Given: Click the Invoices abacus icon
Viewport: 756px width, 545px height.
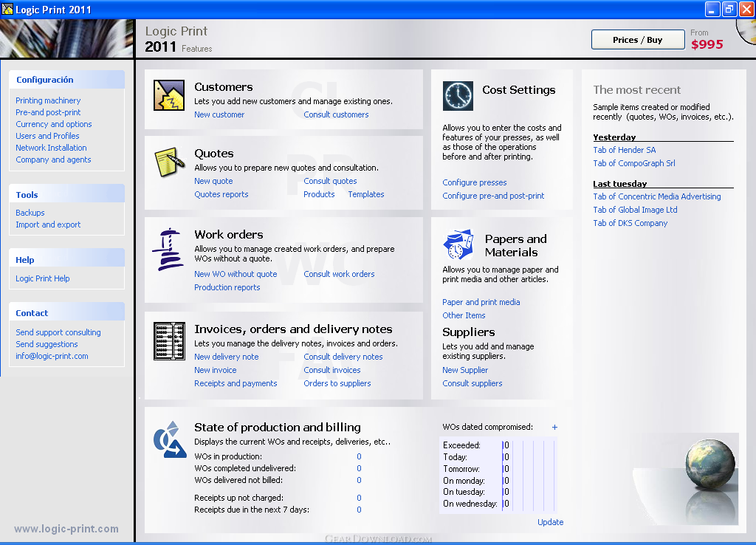Looking at the screenshot, I should pos(169,341).
